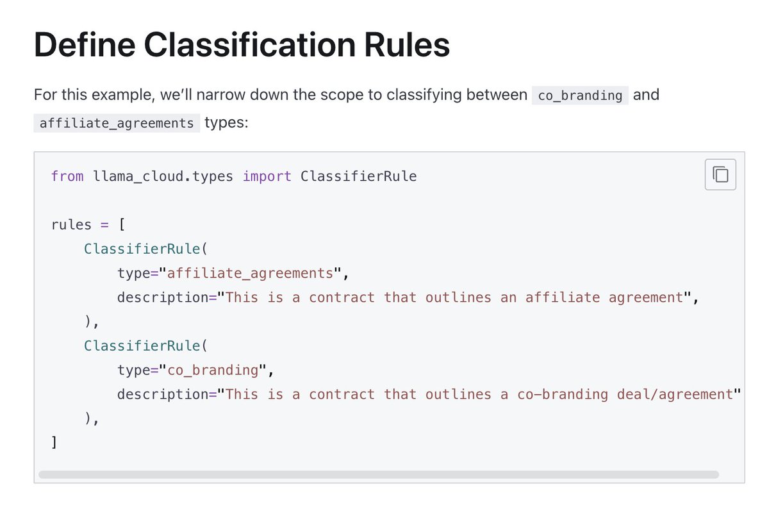Select 'ClassifierRule' on the import line

[358, 176]
